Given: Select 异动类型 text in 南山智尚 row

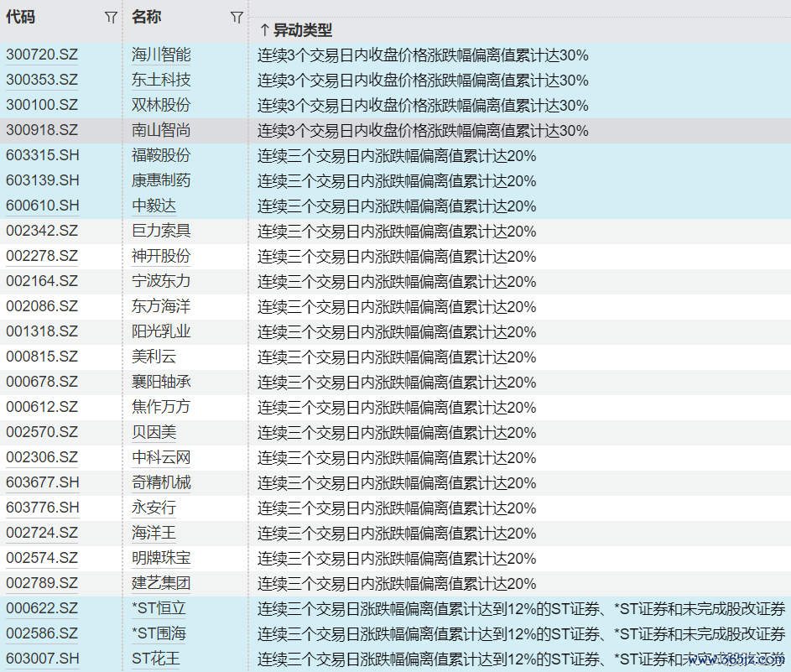Looking at the screenshot, I should click(423, 131).
